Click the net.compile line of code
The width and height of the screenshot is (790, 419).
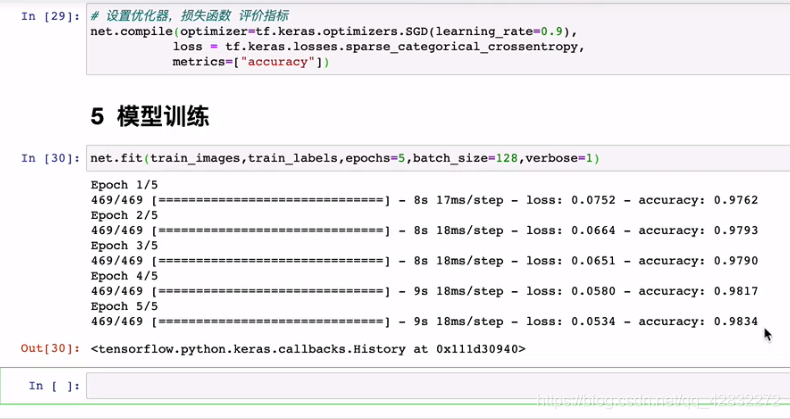pos(334,31)
